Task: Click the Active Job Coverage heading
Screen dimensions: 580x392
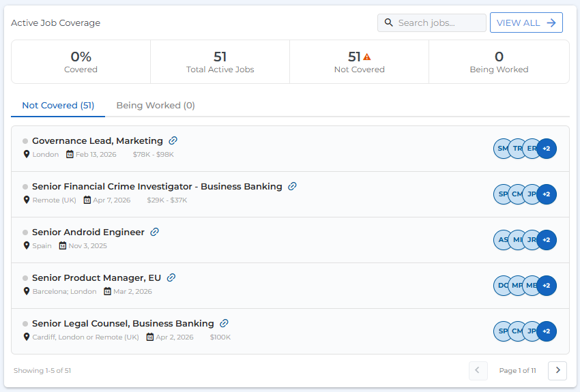Action: (55, 23)
